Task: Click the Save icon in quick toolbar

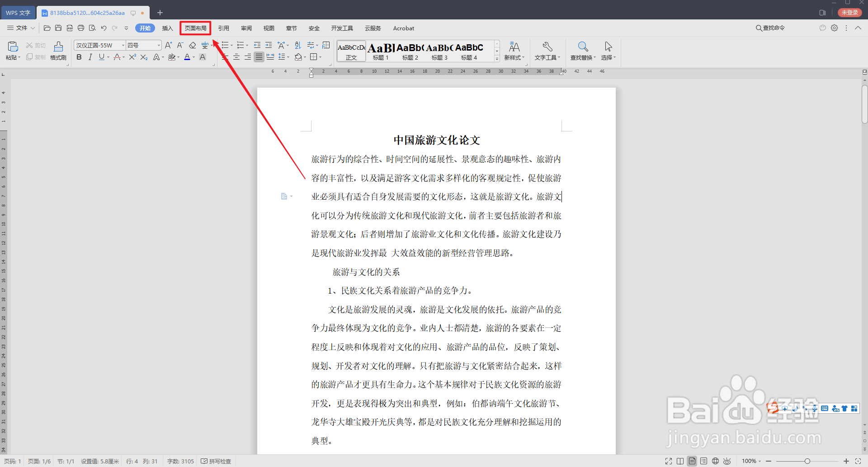Action: [58, 28]
